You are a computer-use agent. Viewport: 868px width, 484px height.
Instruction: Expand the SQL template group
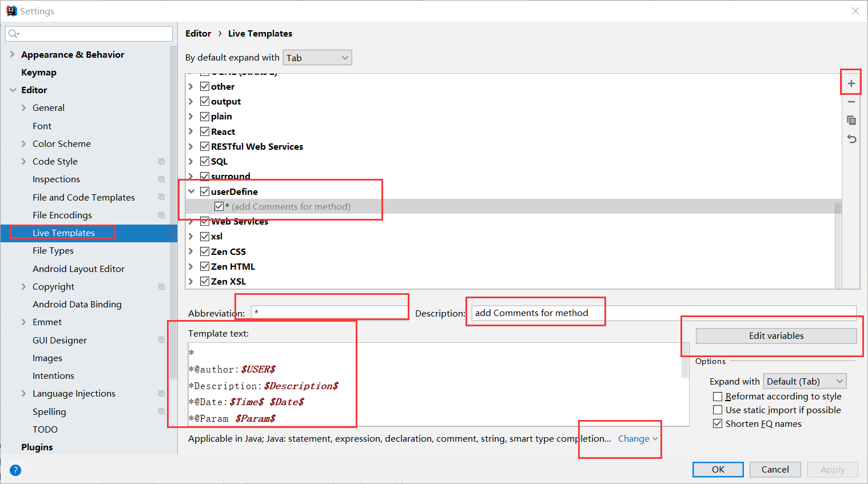coord(192,161)
